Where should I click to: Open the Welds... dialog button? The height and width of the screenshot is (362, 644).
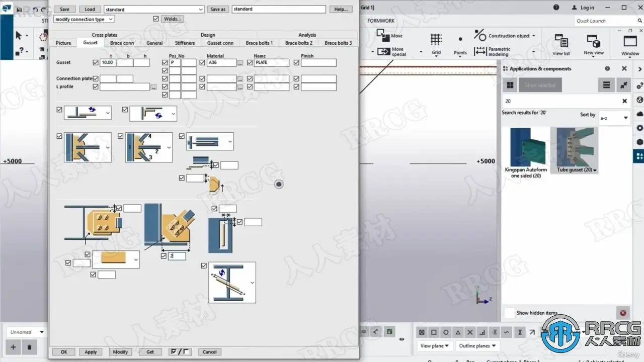[x=173, y=19]
